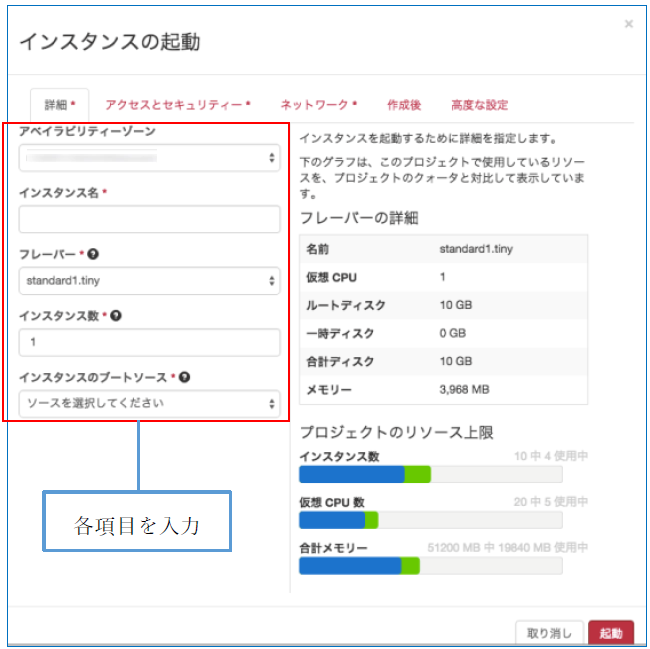Screen dimensions: 650x649
Task: Switch to the 高度な設定 tab
Action: pos(479,105)
